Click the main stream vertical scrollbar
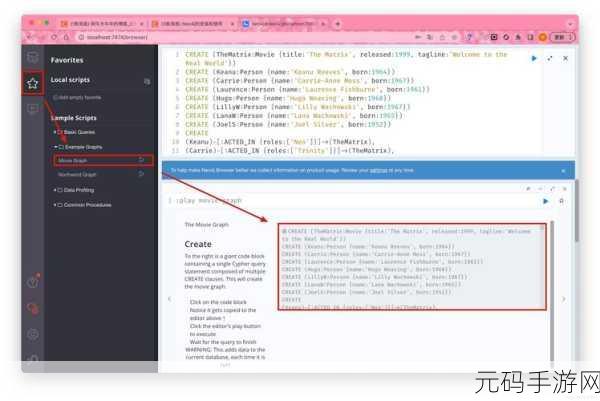Screen dimensions: 600x401 [x=576, y=210]
